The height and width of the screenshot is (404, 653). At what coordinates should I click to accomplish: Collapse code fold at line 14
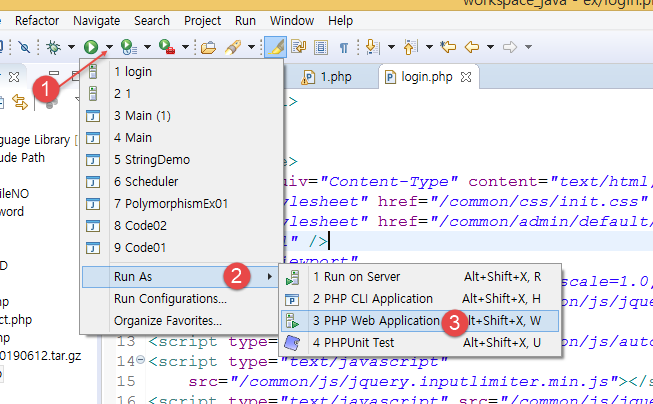141,360
